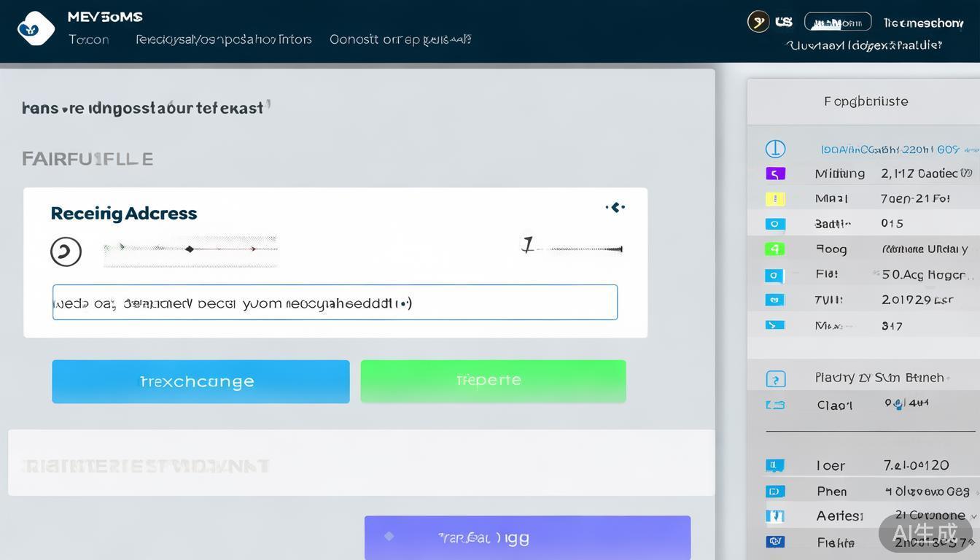Click the blue icon beside loer row
Screen dimensions: 980x560
pos(774,465)
